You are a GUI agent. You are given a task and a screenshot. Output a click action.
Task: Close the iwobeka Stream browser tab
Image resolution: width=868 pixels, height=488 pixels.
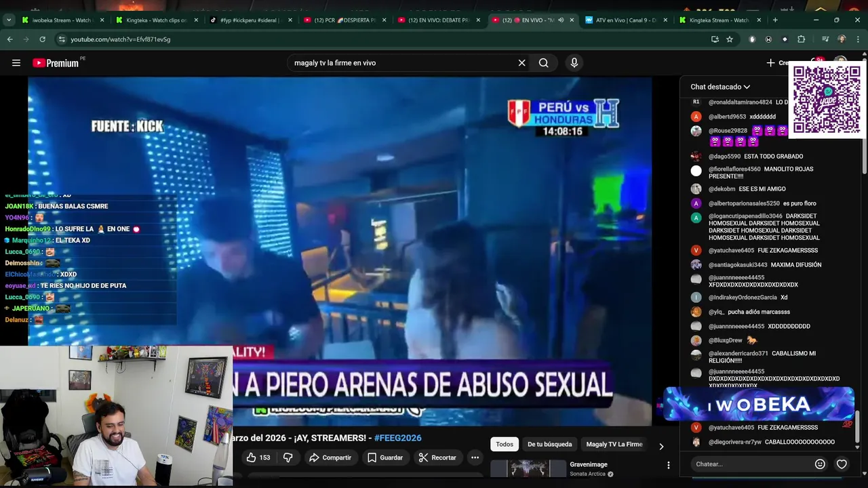click(102, 20)
